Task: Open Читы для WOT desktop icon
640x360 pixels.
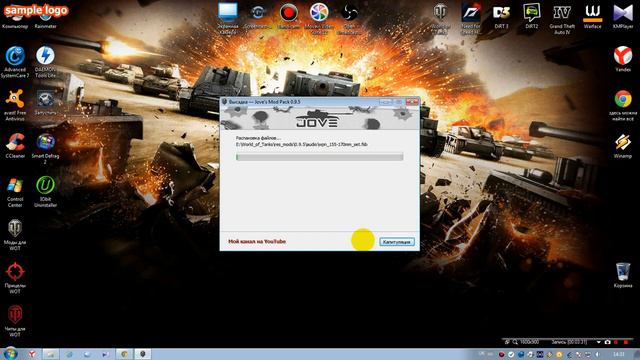Action: tap(15, 321)
